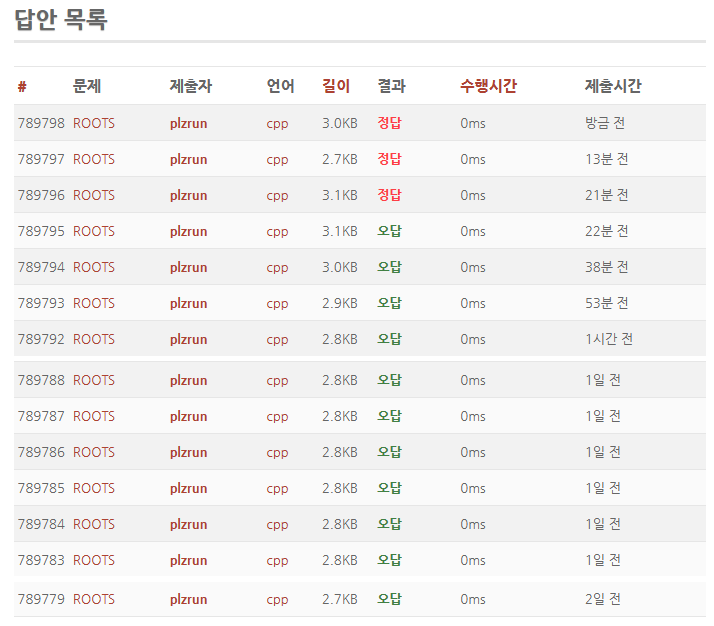Screen dimensions: 714x626
Task: Open the plzrun link in row 789788
Action: pos(188,380)
